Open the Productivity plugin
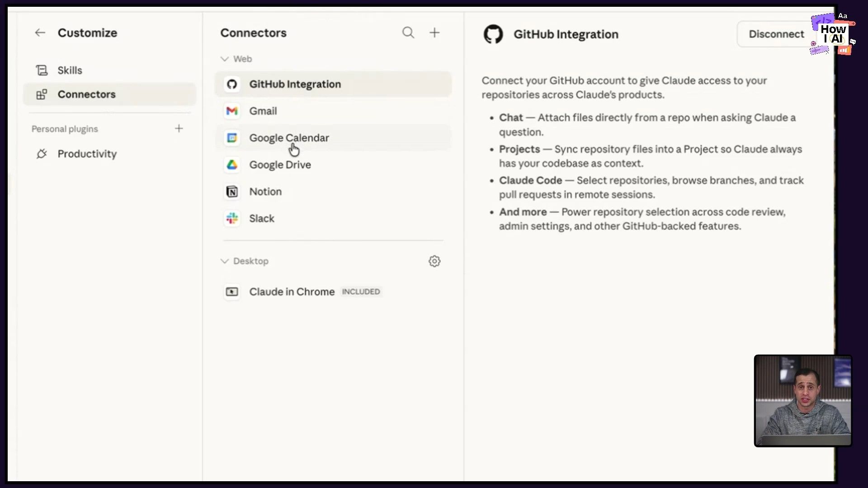The height and width of the screenshot is (488, 868). (109, 154)
